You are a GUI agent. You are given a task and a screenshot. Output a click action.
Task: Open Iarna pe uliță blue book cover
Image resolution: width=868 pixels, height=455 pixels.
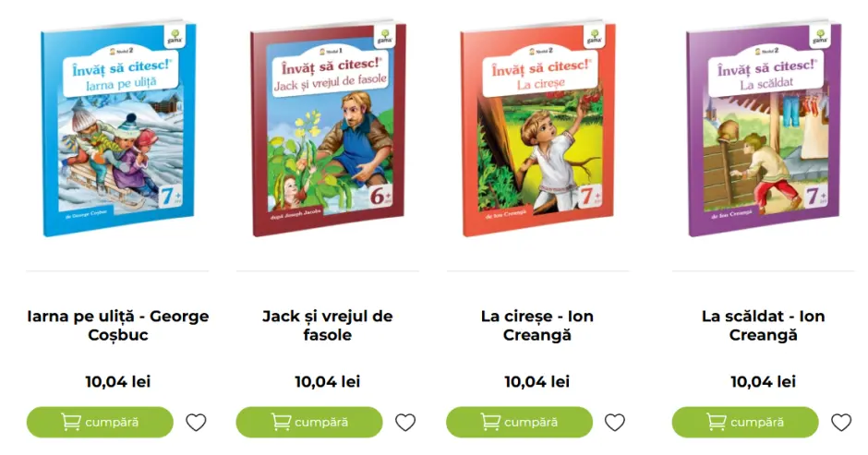point(118,130)
